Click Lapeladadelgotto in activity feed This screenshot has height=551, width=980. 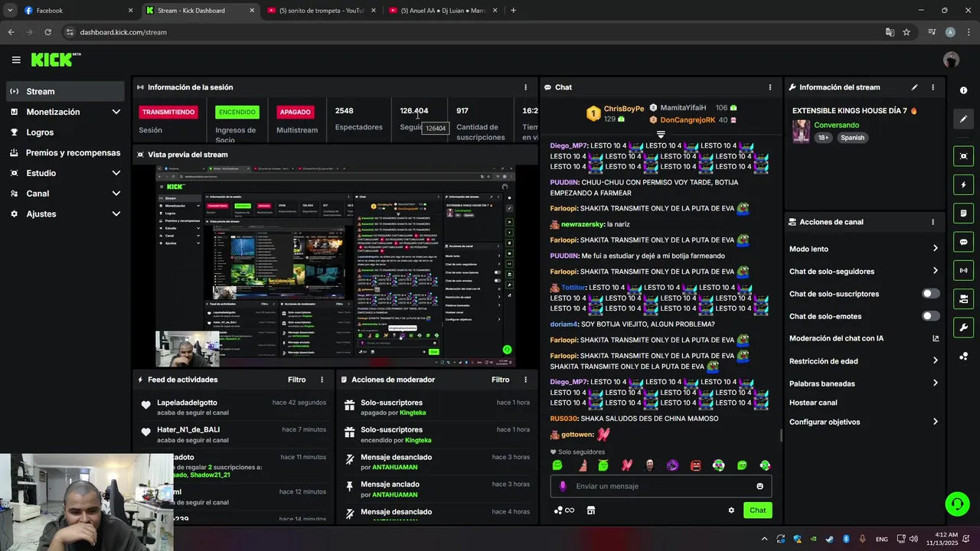[x=187, y=403]
